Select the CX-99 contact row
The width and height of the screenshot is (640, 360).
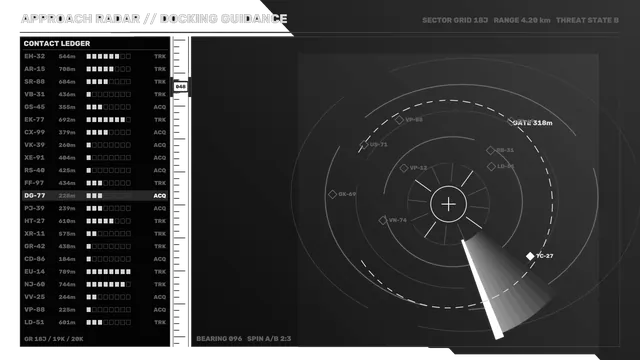click(95, 132)
